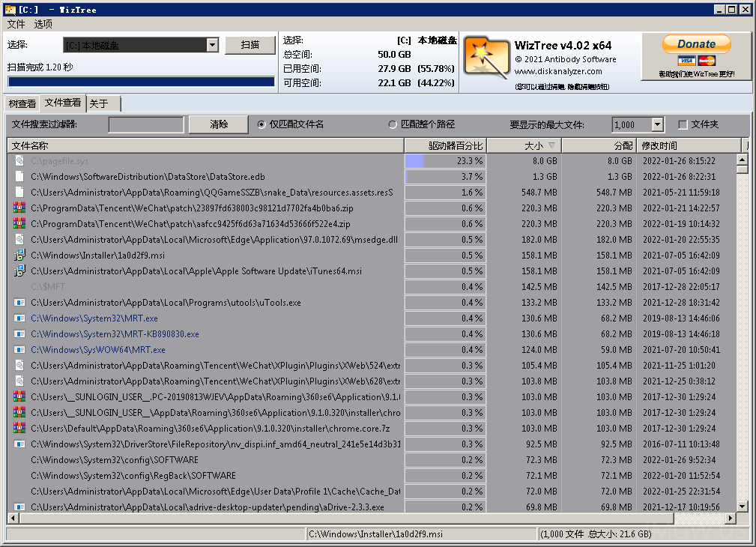Click file icon of XWeb\628 row
This screenshot has width=756, height=547.
point(19,381)
